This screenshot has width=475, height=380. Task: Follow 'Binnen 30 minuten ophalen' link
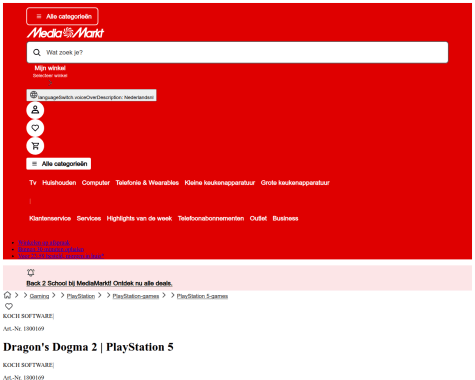(51, 249)
